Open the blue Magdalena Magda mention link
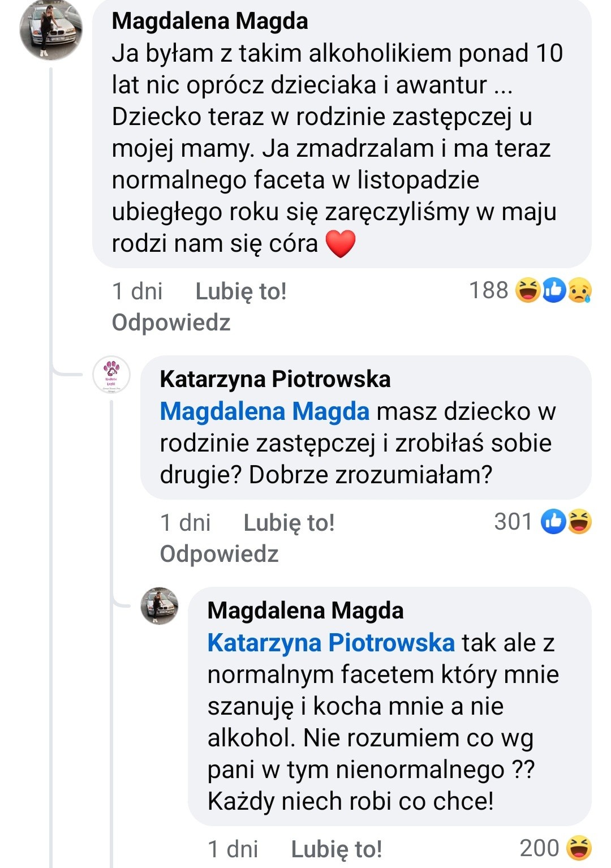Image resolution: width=611 pixels, height=868 pixels. click(x=264, y=411)
